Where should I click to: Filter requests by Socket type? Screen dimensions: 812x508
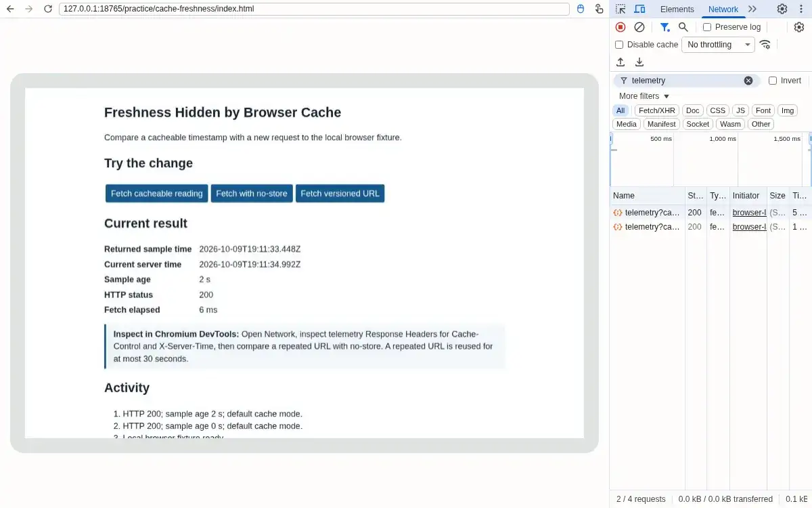click(698, 124)
